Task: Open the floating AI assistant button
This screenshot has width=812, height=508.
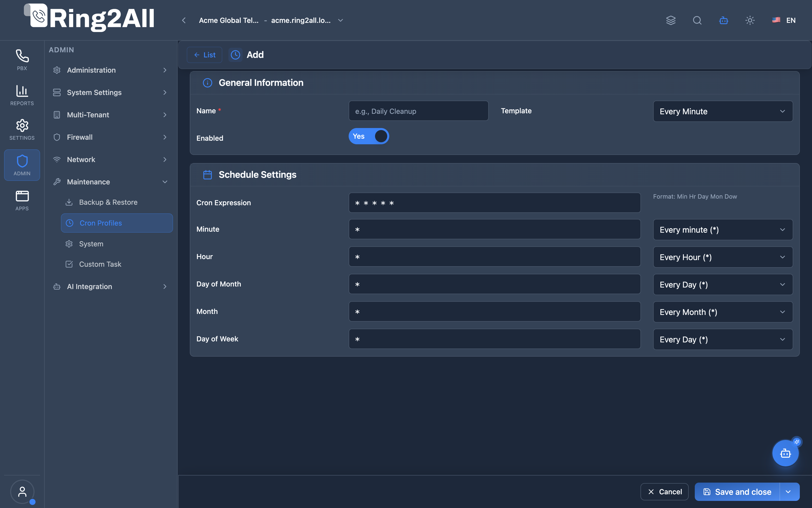Action: (785, 453)
